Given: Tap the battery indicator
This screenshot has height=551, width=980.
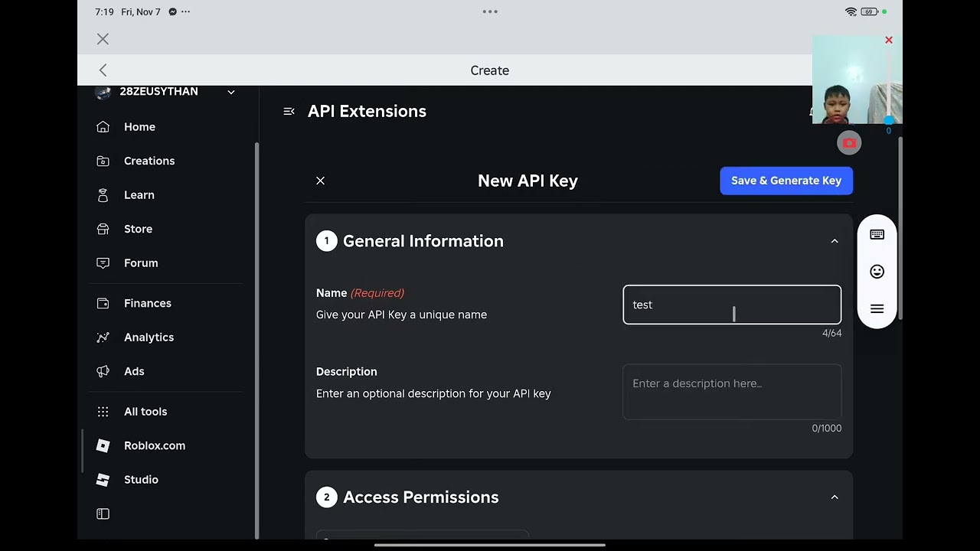Looking at the screenshot, I should (869, 12).
